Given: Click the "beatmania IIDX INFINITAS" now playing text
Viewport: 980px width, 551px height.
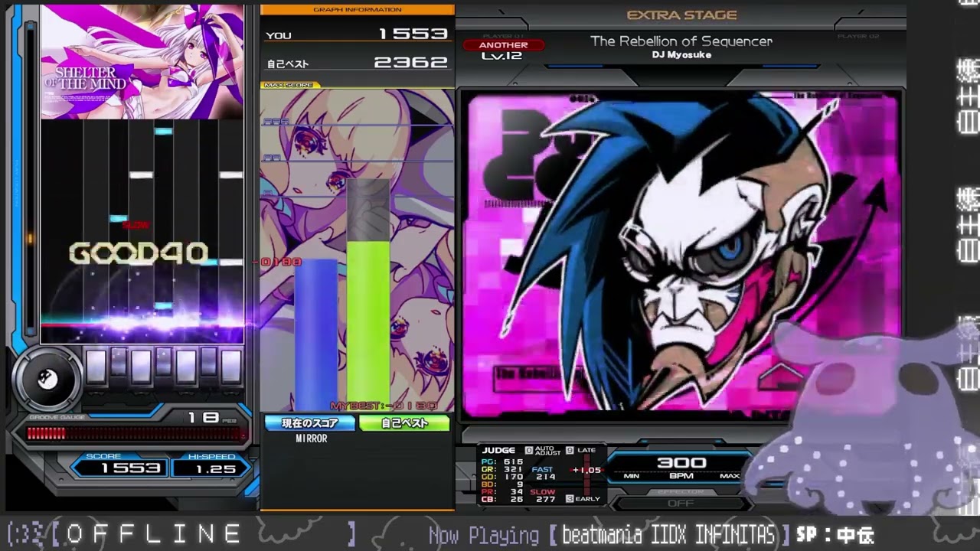Looking at the screenshot, I should 669,534.
